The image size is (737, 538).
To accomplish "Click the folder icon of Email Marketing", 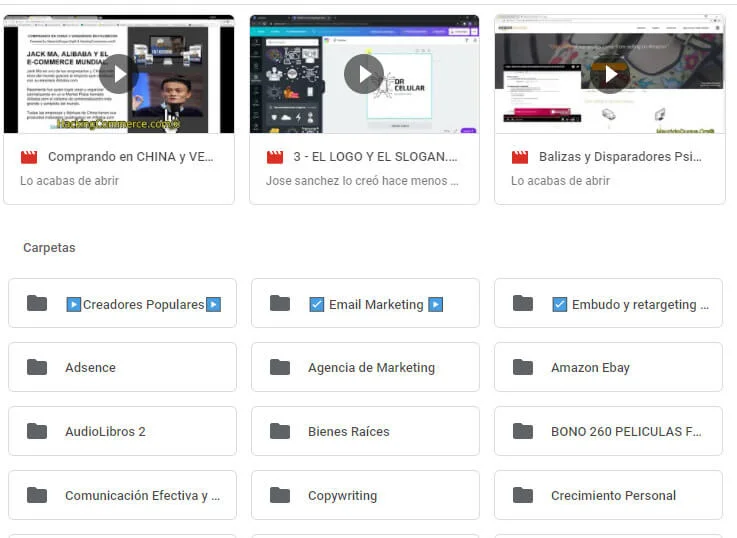I will (280, 304).
